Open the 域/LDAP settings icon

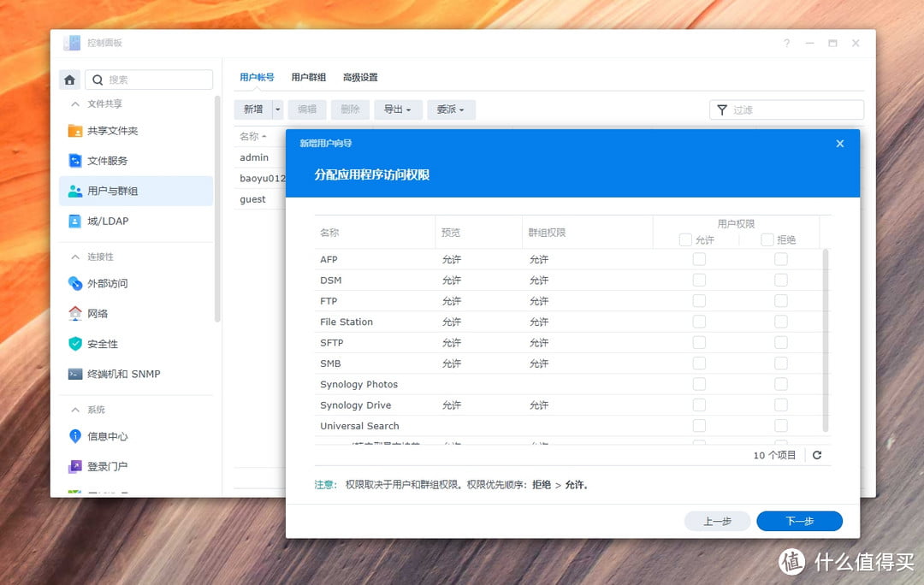point(77,222)
